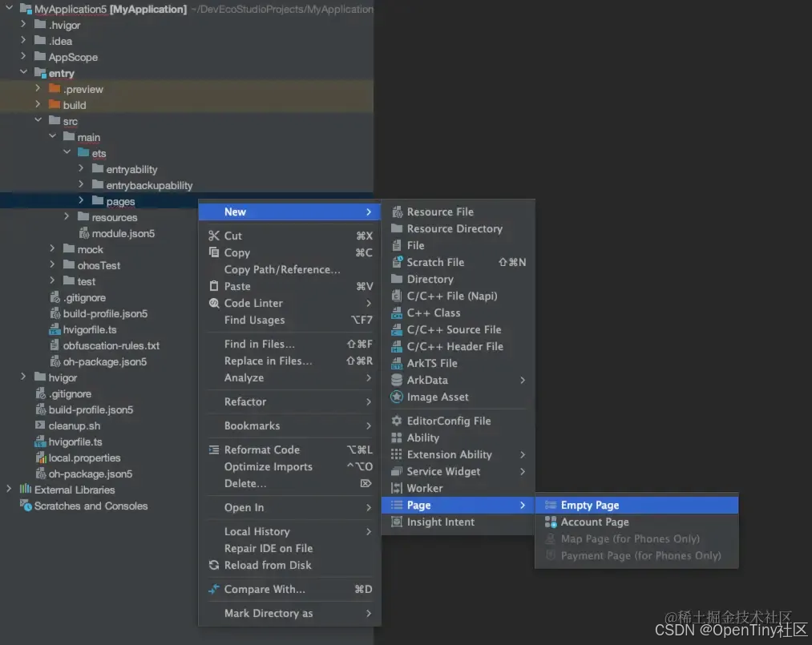Open Local History submenu

click(x=289, y=531)
